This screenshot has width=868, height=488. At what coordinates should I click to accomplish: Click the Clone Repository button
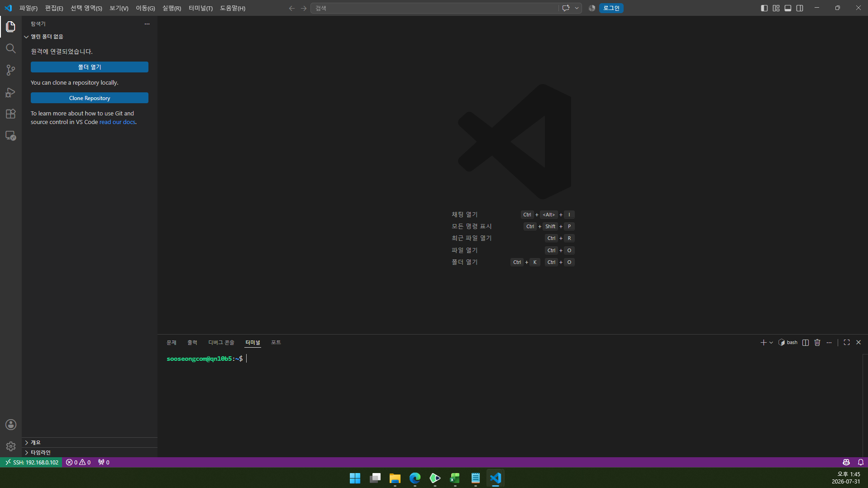(x=90, y=98)
